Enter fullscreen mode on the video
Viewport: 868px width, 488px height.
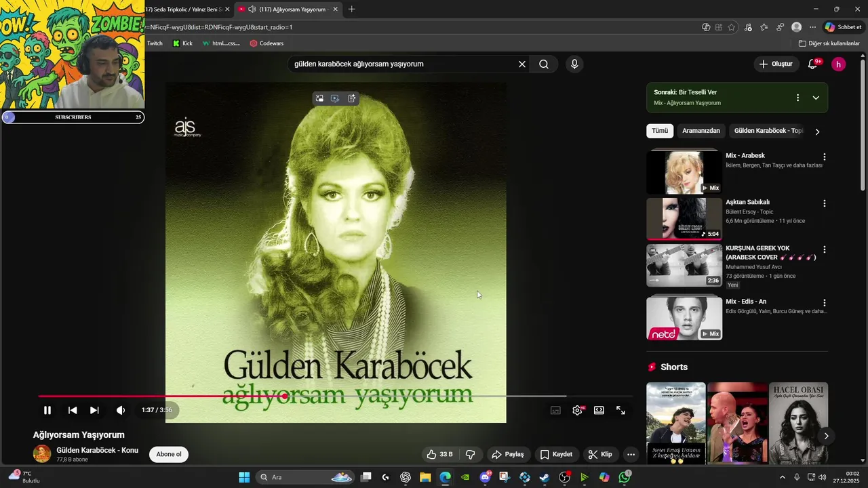click(620, 410)
